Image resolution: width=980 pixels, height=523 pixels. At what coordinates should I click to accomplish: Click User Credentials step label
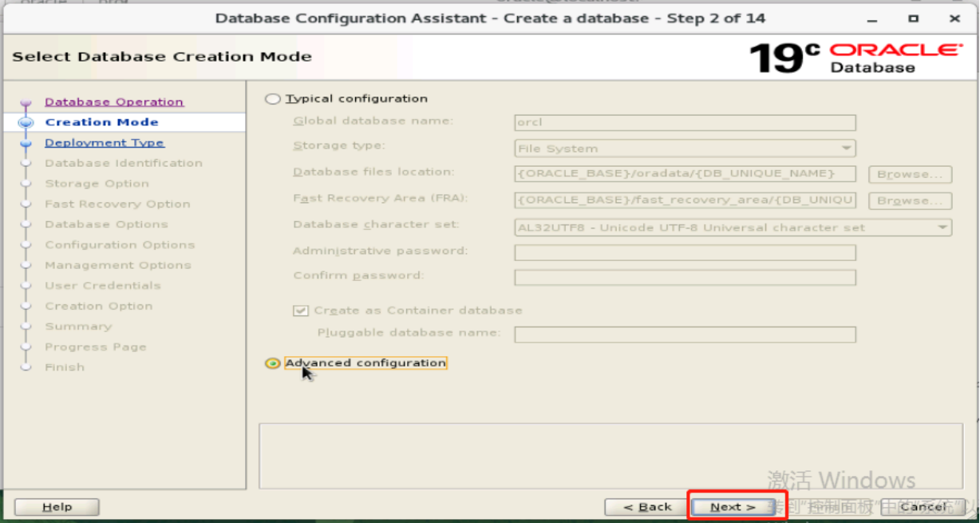(x=103, y=286)
